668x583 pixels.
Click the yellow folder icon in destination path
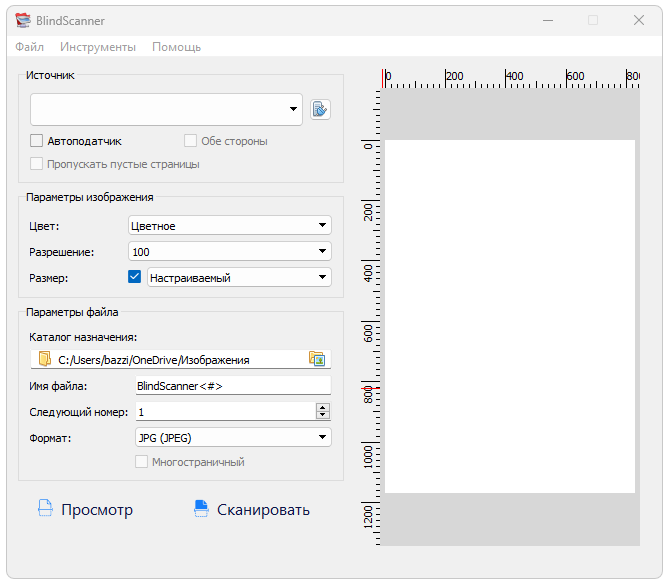pyautogui.click(x=44, y=359)
